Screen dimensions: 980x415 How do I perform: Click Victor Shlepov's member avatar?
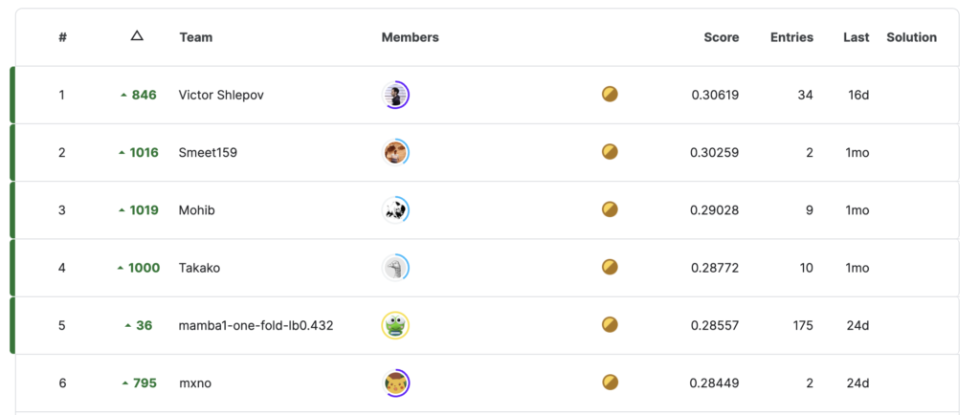pos(395,95)
